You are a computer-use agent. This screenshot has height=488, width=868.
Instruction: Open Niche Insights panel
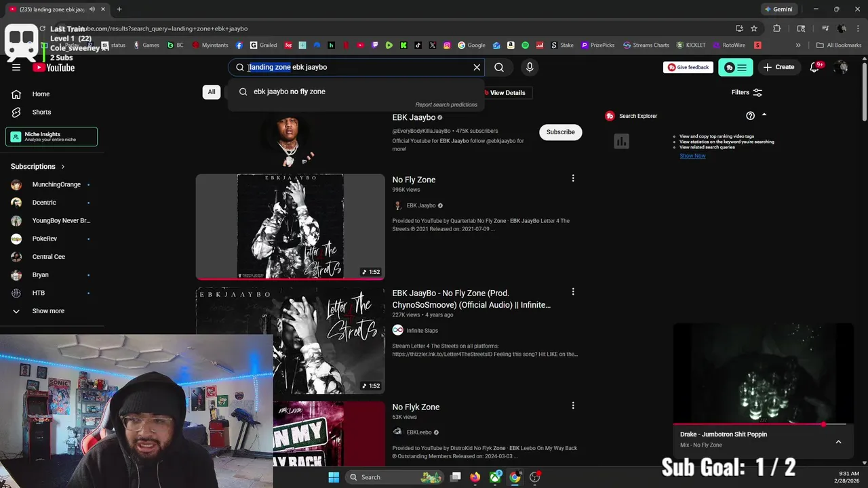coord(52,136)
